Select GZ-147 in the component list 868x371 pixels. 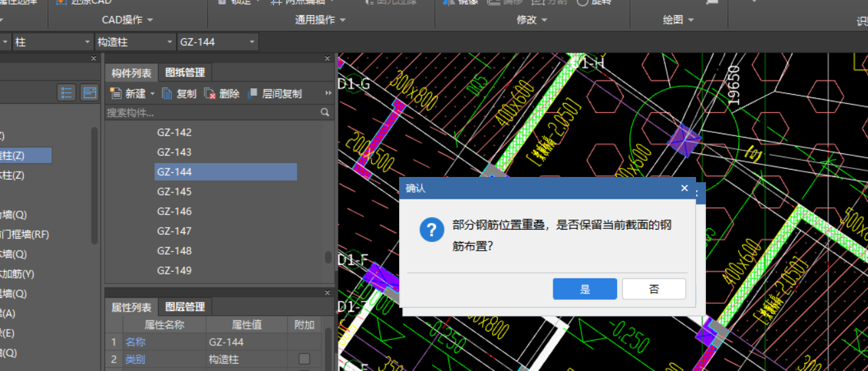point(175,231)
